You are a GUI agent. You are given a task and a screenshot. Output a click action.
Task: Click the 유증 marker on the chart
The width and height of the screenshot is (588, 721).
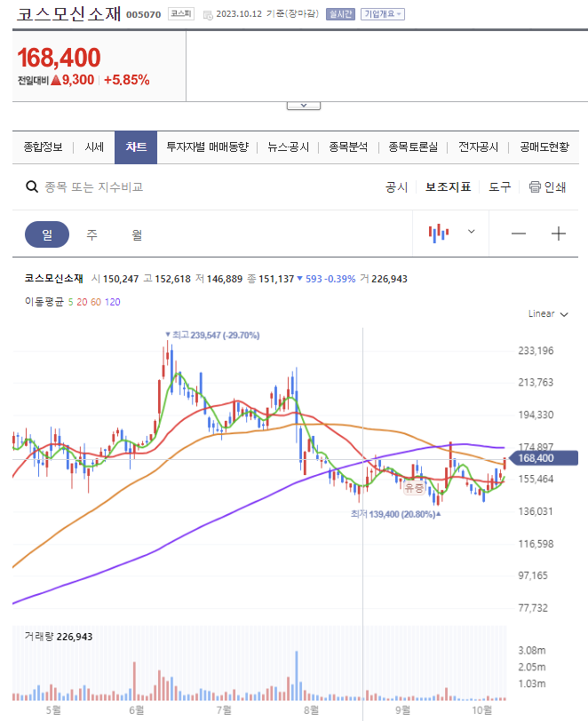tap(414, 487)
